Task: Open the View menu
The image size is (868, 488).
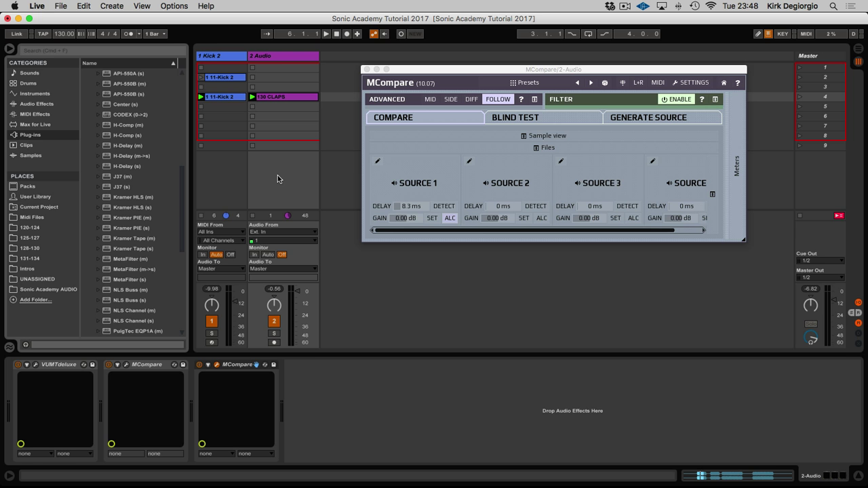Action: pyautogui.click(x=142, y=6)
